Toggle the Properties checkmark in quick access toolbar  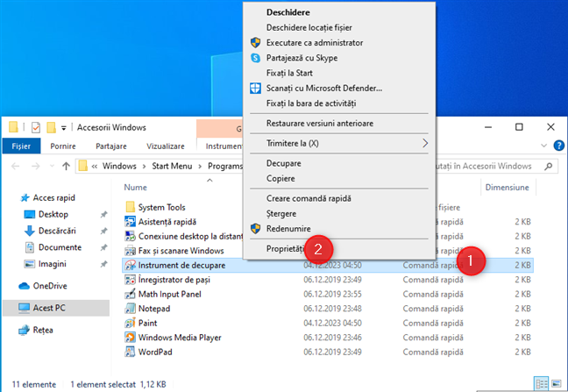coord(35,126)
